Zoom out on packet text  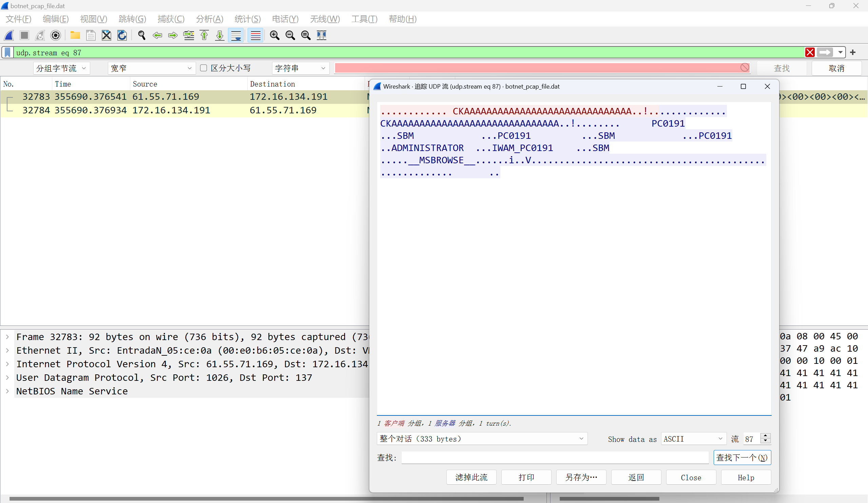click(x=290, y=35)
